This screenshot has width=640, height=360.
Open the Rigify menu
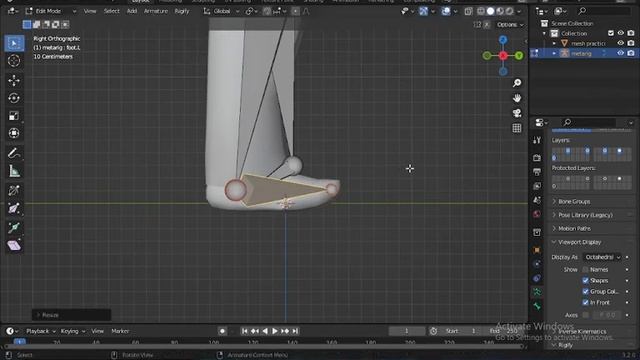182,11
